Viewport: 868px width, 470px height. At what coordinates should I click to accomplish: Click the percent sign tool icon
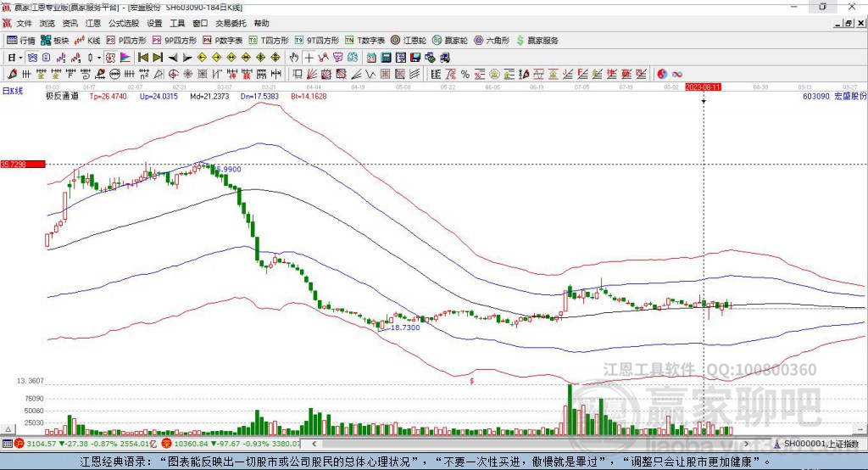465,75
